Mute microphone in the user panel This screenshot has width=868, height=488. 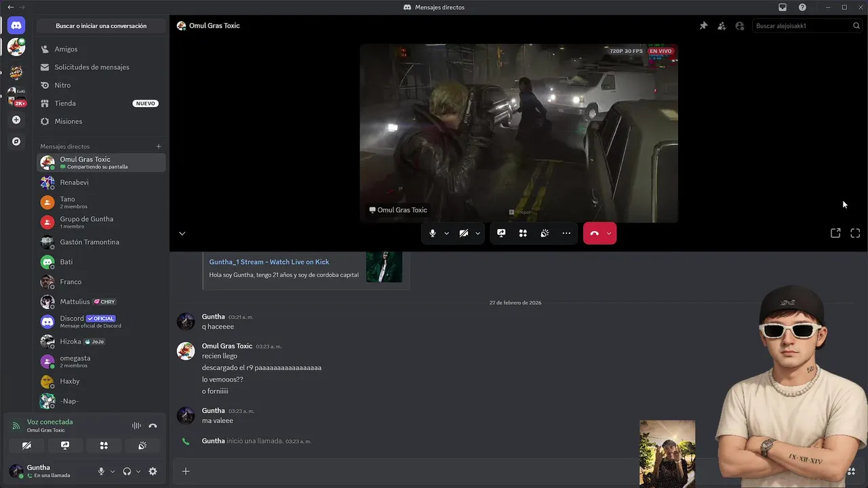click(101, 471)
